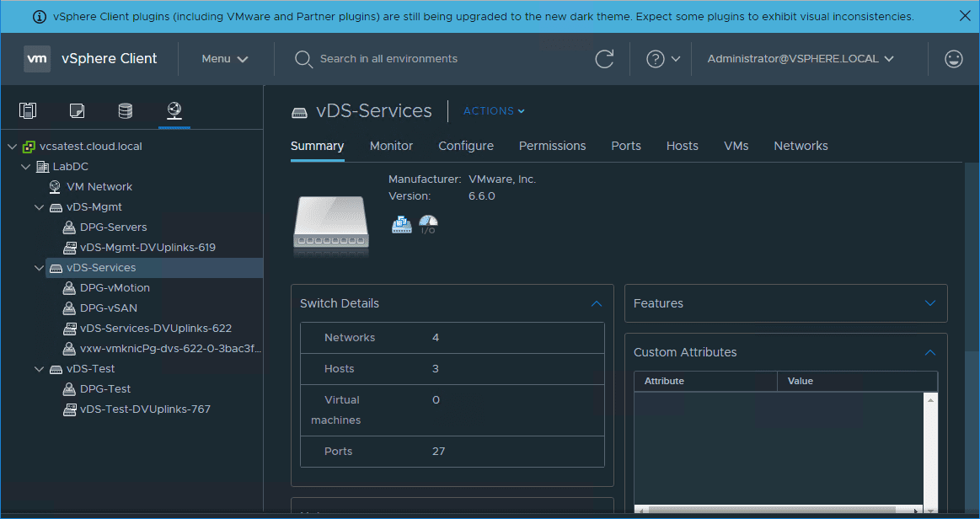
Task: Click the port group icon beside DPG-Test
Action: 69,389
